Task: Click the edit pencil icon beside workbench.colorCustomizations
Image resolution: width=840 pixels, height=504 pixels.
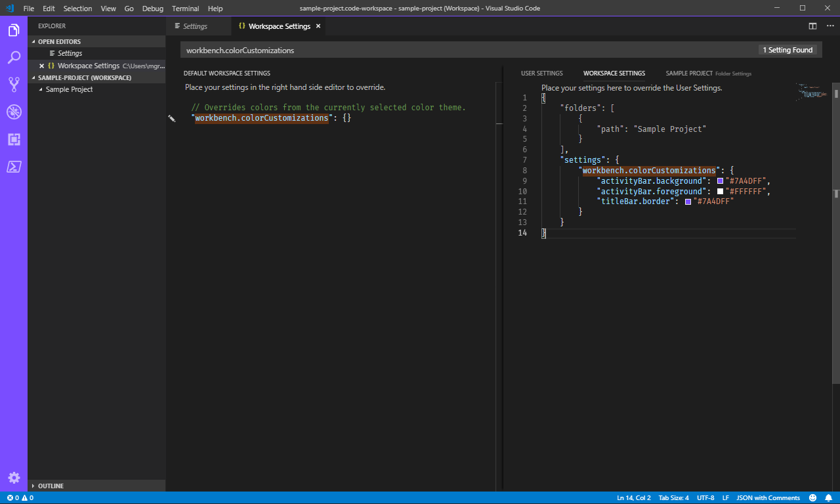Action: pyautogui.click(x=171, y=119)
